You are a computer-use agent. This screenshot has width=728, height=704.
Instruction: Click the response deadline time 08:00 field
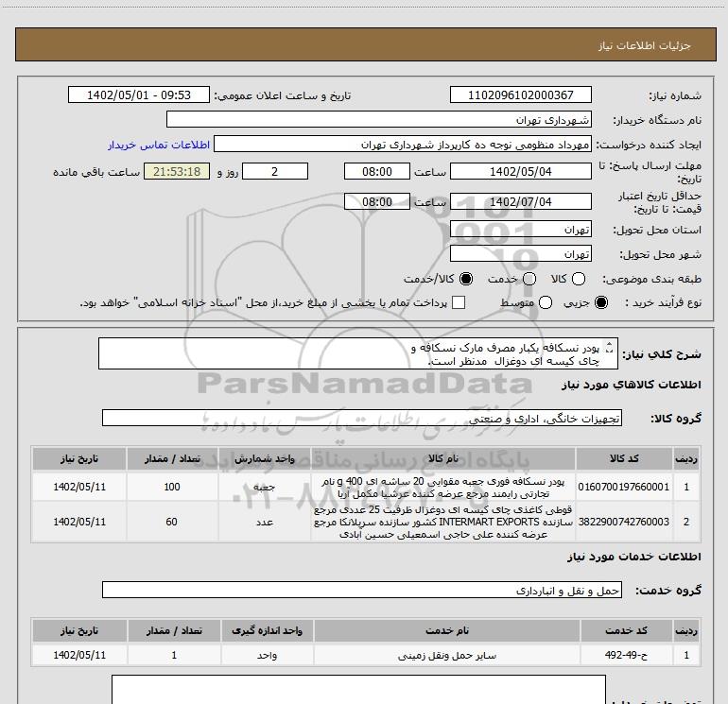(377, 171)
